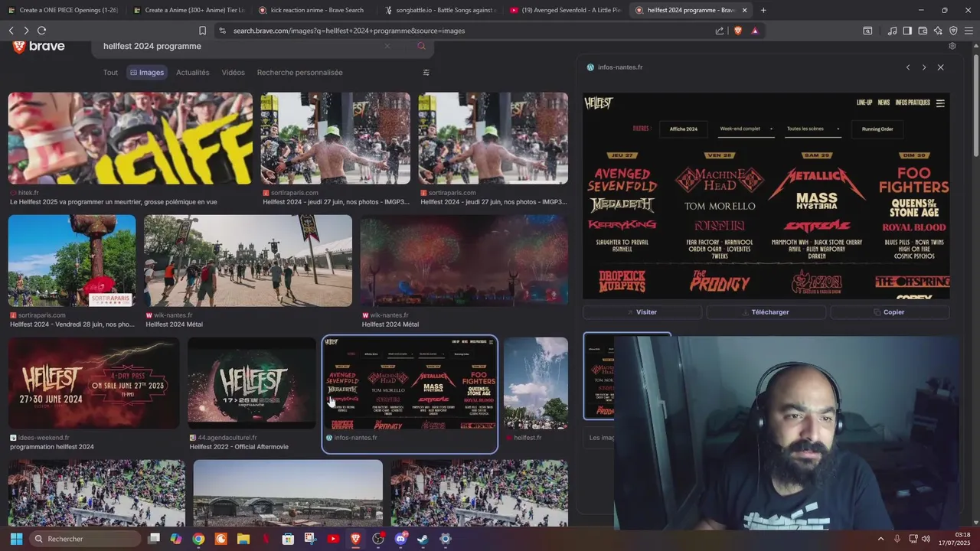Open the volume icon in system tray
This screenshot has width=980, height=551.
click(926, 539)
